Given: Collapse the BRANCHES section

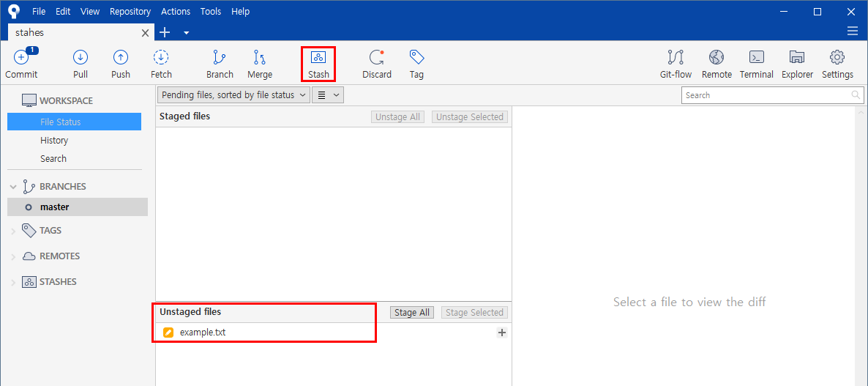Looking at the screenshot, I should (x=13, y=187).
